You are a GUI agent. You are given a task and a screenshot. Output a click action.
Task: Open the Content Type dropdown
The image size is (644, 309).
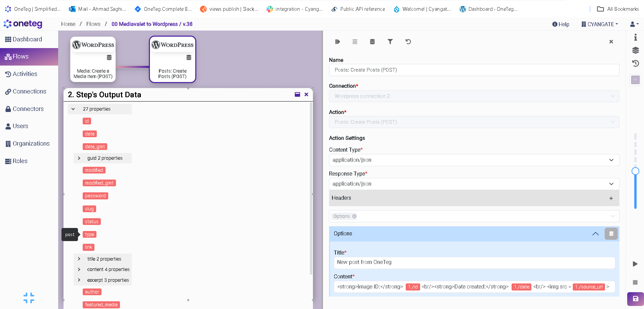(474, 160)
